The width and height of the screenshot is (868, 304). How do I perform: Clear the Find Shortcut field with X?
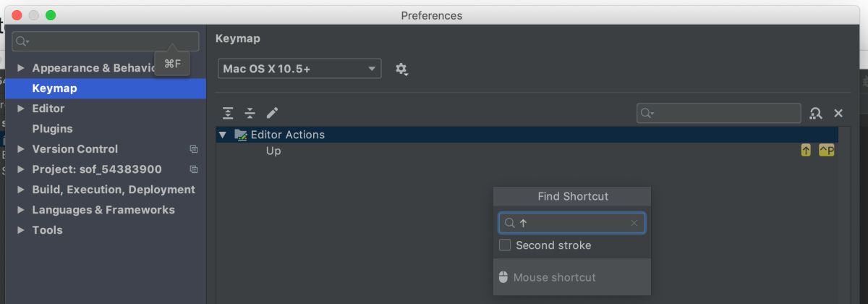click(634, 223)
